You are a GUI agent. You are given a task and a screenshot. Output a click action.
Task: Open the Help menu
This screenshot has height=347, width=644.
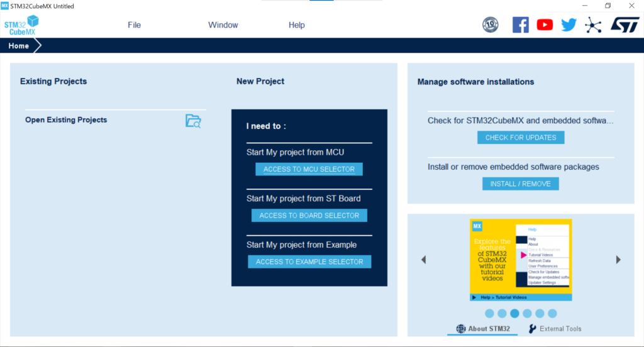(x=297, y=25)
